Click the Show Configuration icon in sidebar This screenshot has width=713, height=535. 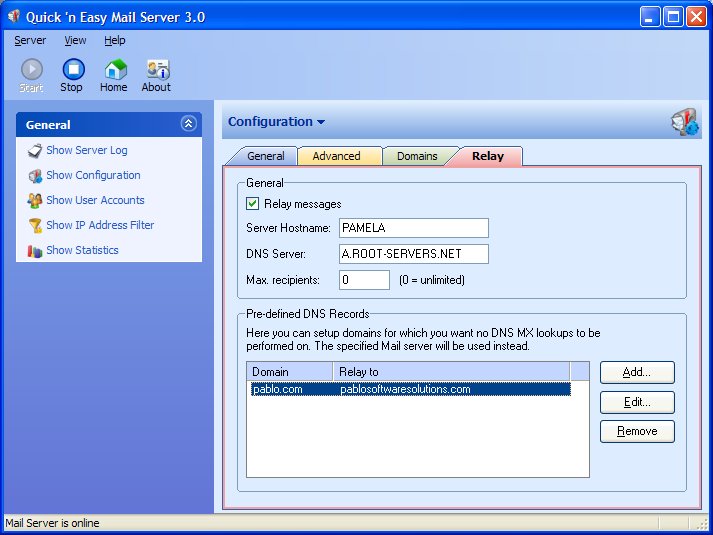35,175
